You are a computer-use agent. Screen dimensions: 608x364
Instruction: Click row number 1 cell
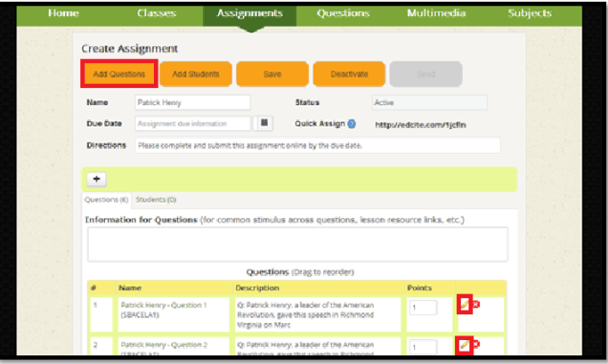click(x=101, y=314)
